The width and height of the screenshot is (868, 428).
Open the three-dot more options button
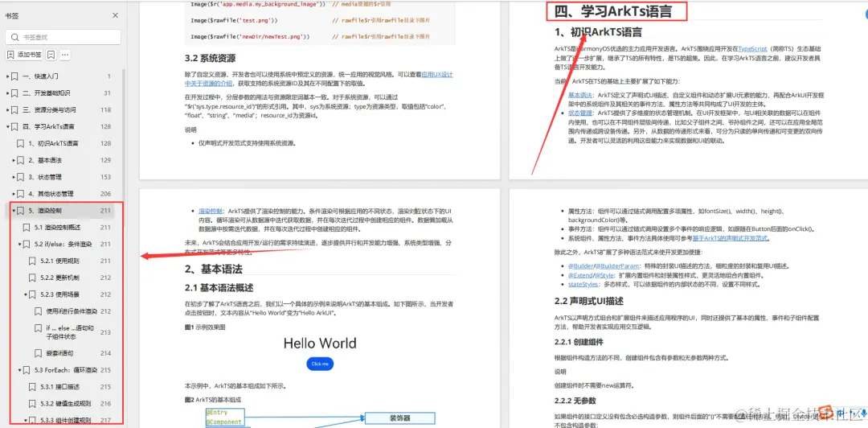(65, 55)
